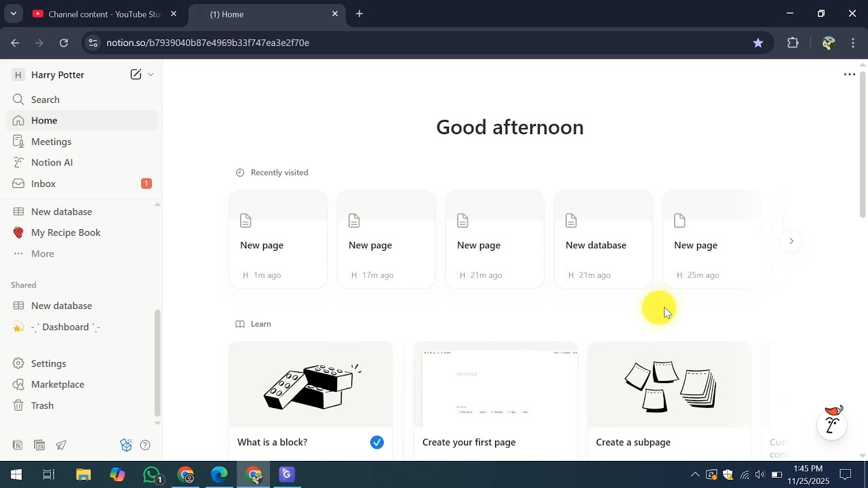Screen dimensions: 868x488
Task: Open the Harry Potter workspace dropdown chevron
Action: tap(151, 75)
